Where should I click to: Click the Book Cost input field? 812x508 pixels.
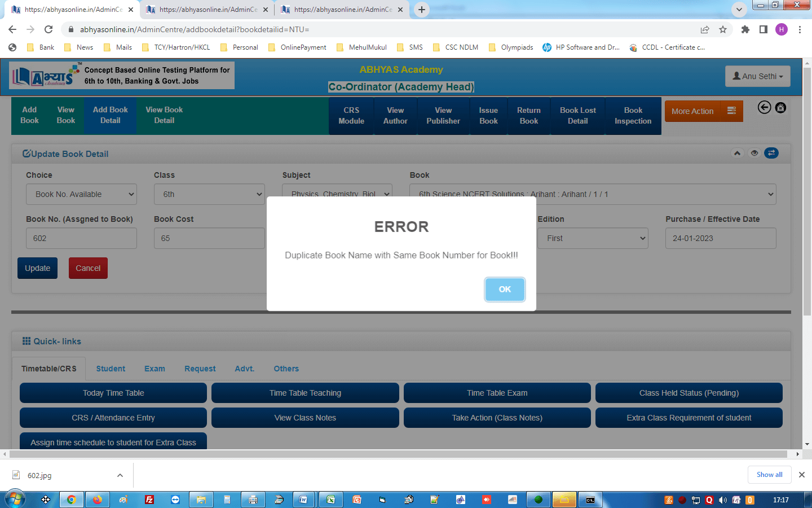coord(209,238)
